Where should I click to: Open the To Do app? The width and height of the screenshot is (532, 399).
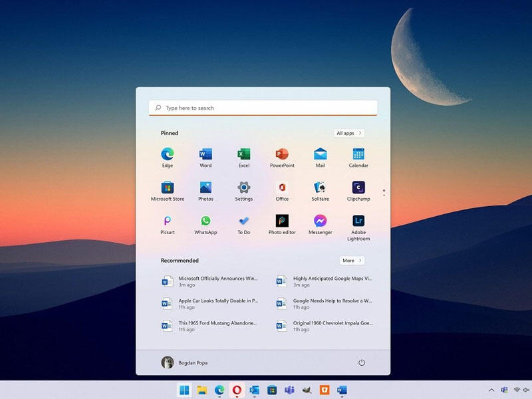point(244,225)
